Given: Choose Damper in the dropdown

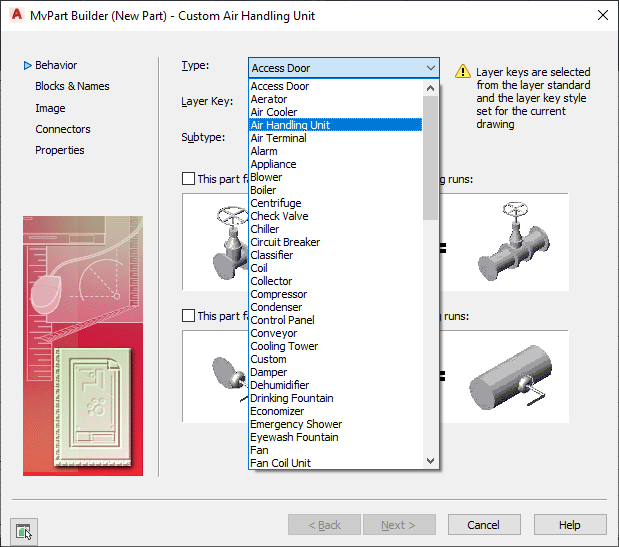Looking at the screenshot, I should tap(336, 372).
